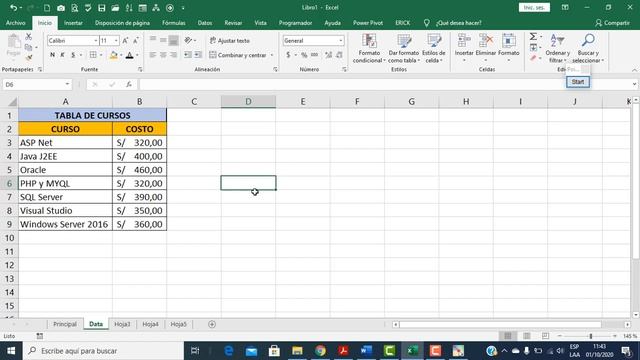Image resolution: width=640 pixels, height=360 pixels.
Task: Open Word from the taskbar
Action: [366, 351]
